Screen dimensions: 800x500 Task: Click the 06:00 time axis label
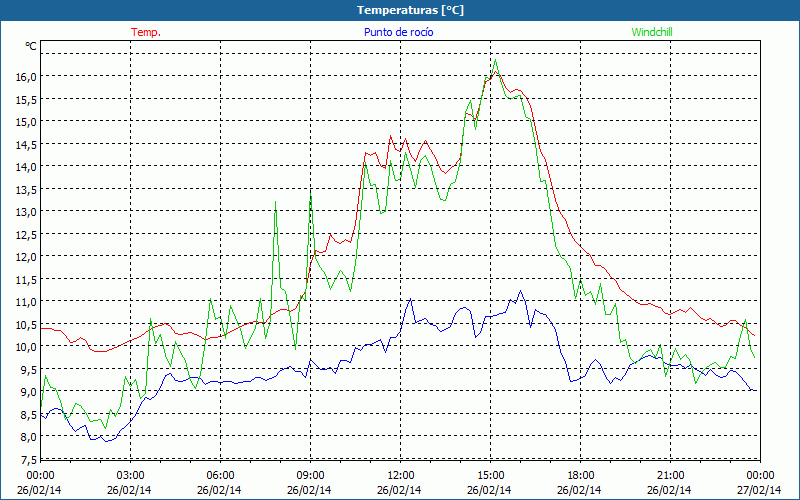220,475
